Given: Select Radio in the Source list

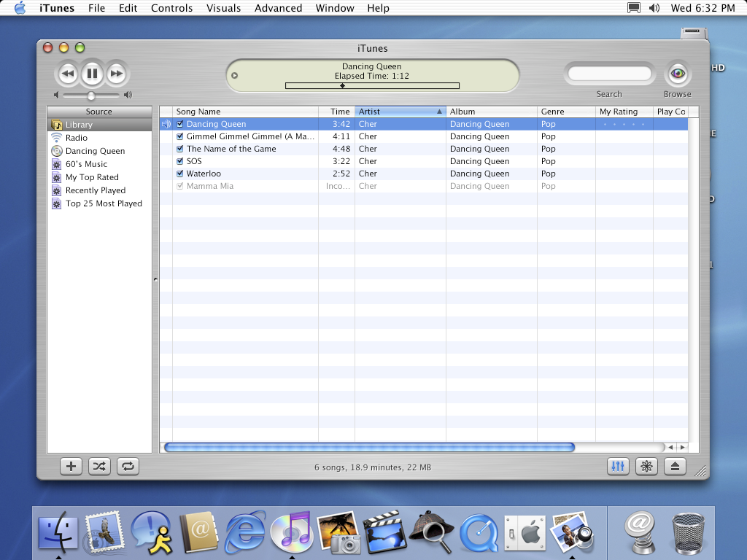Looking at the screenshot, I should coord(99,138).
